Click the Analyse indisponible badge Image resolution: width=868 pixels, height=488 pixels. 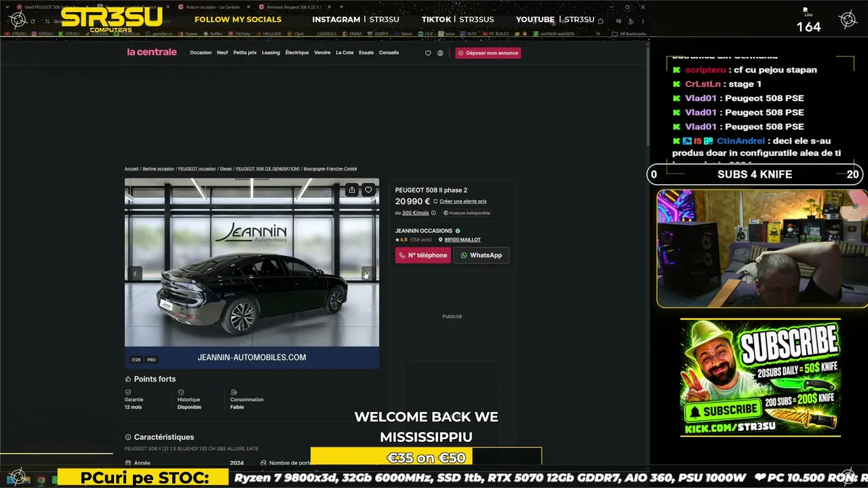467,213
